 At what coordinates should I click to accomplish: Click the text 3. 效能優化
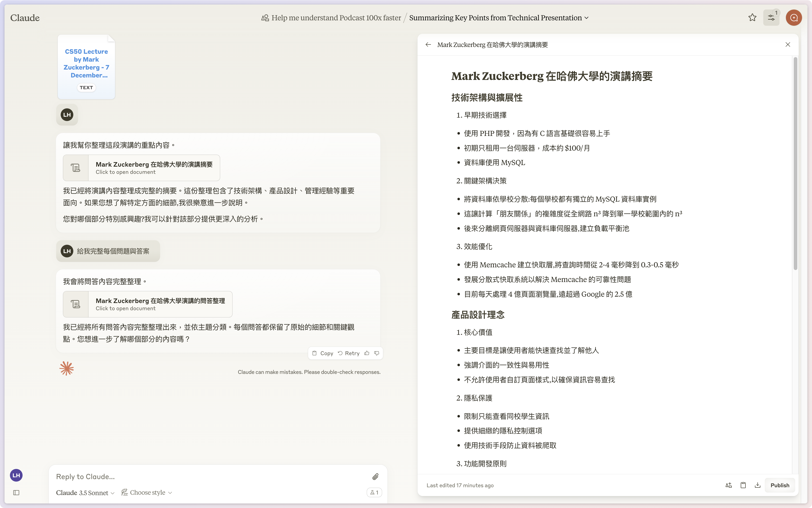tap(474, 247)
